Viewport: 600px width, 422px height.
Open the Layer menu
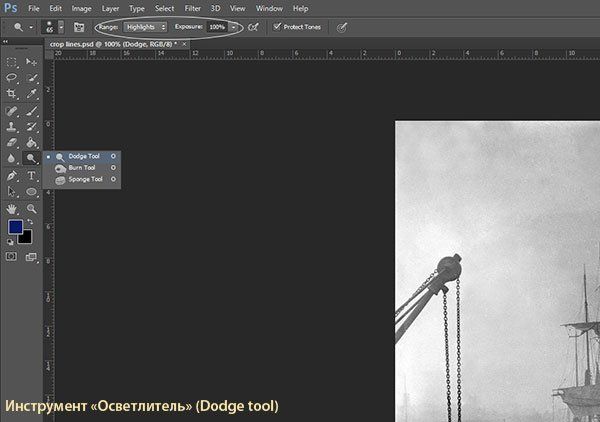(x=110, y=8)
